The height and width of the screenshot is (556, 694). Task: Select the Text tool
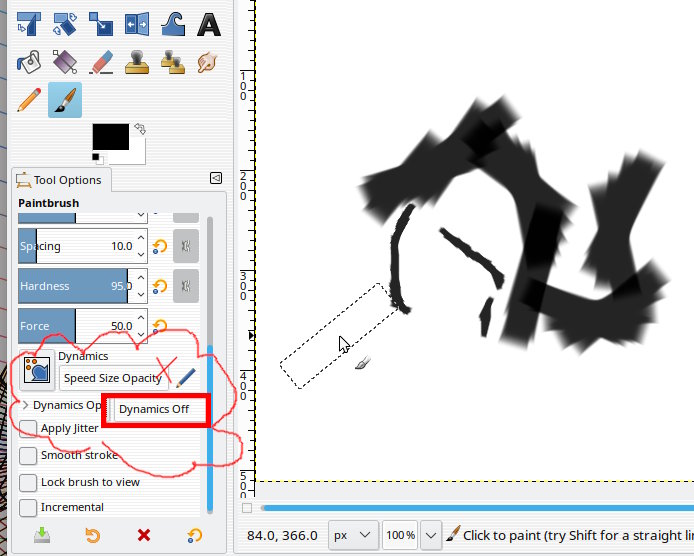pos(208,24)
